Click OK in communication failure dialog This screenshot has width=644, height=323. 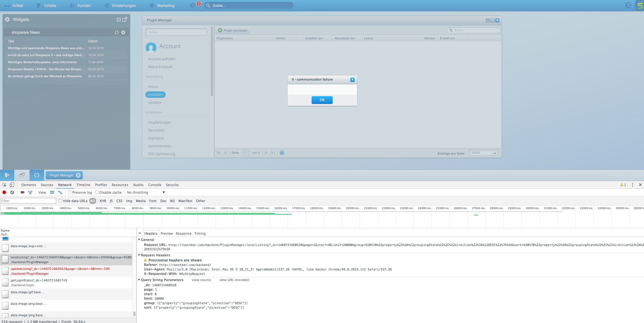coord(322,100)
